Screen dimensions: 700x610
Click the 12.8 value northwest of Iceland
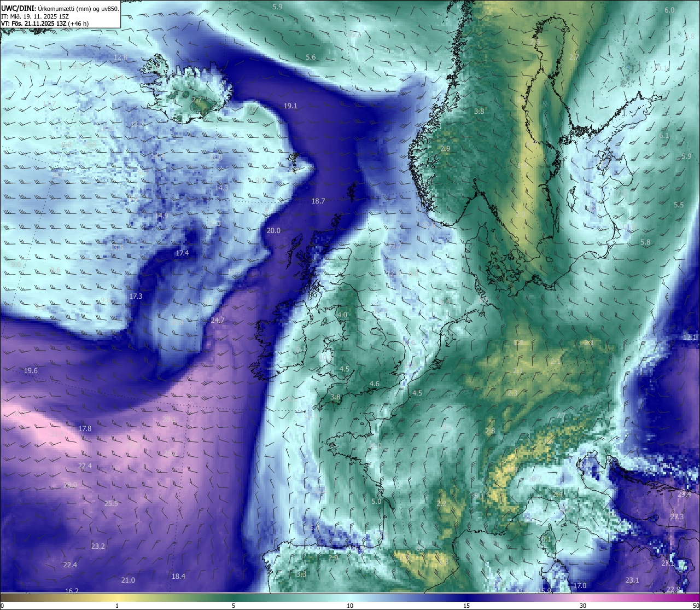tap(120, 57)
